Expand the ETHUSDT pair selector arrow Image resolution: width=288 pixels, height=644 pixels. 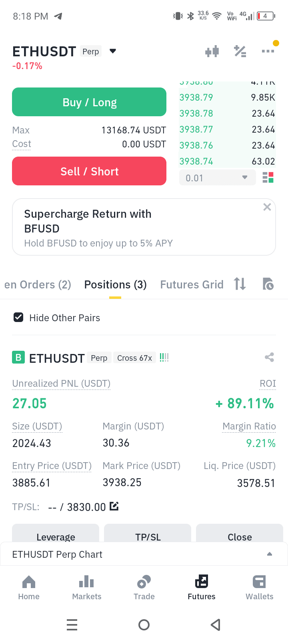point(113,51)
